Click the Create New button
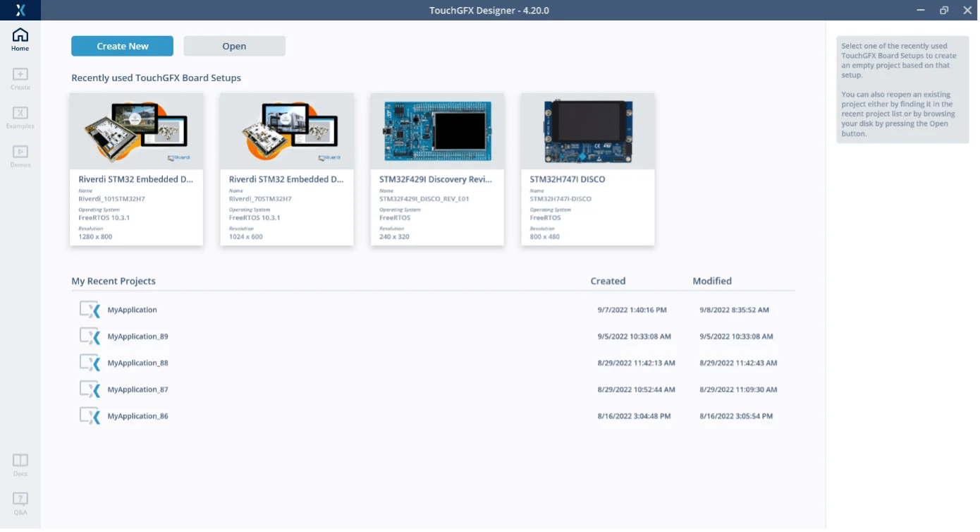The height and width of the screenshot is (532, 980). coord(122,46)
